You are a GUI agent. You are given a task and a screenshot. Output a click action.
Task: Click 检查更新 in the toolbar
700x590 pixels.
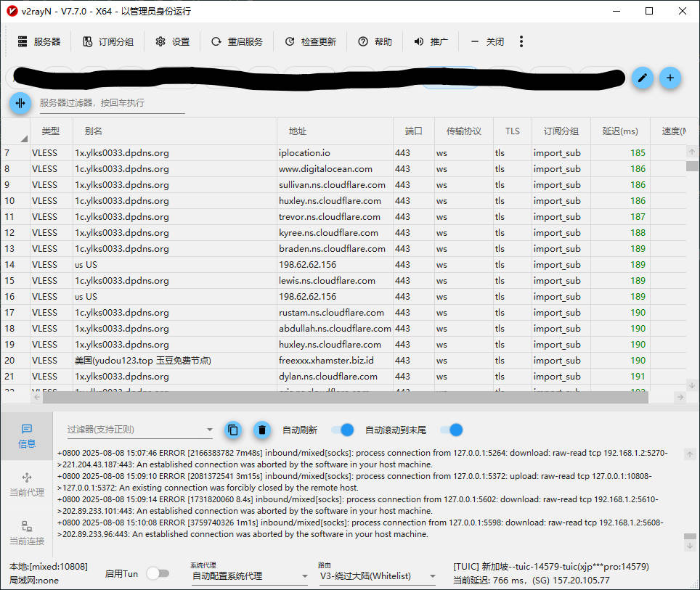[311, 41]
